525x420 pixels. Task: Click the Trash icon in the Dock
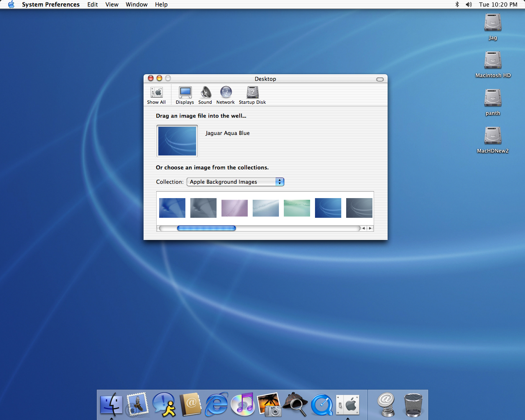point(413,404)
